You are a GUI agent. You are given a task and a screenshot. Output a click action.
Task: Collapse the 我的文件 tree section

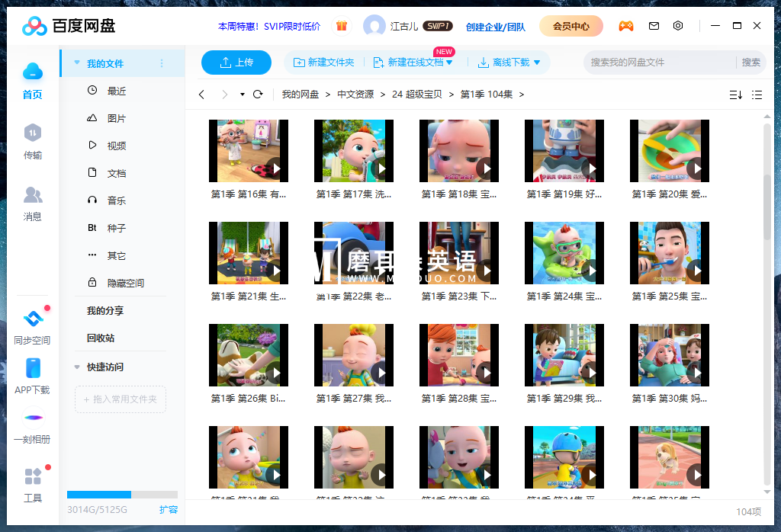pyautogui.click(x=77, y=63)
